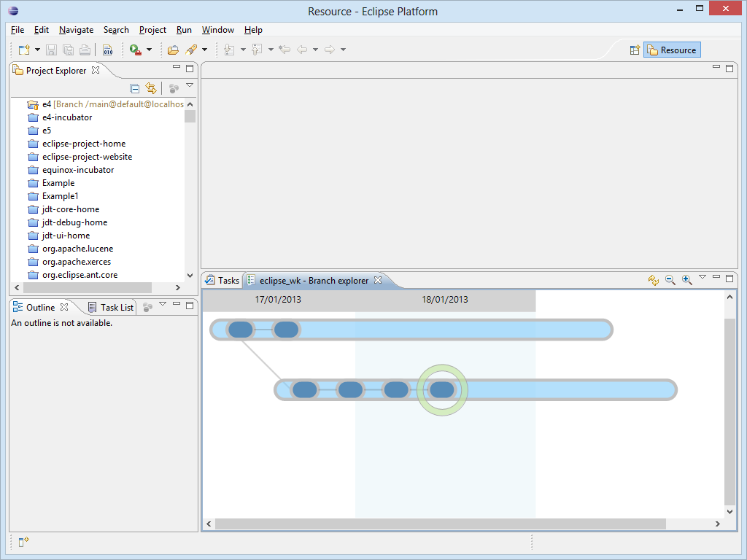This screenshot has height=560, width=747.
Task: Click the New wizard toolbar icon
Action: point(24,50)
